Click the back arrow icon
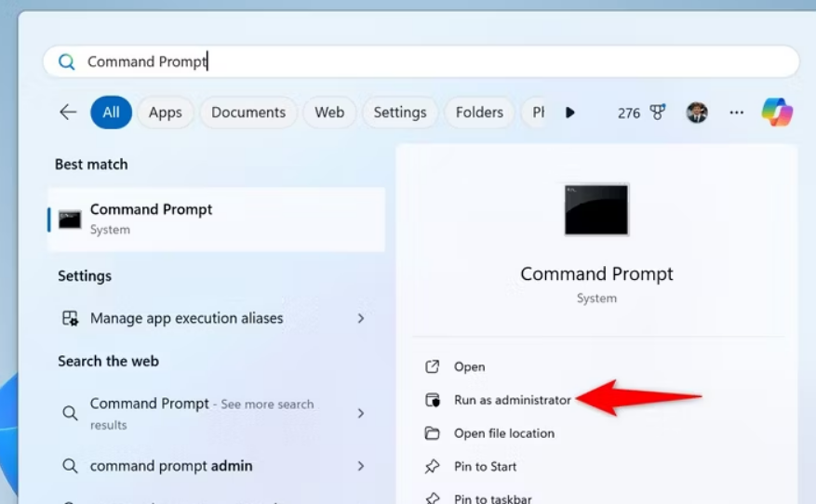Viewport: 816px width, 504px height. 68,113
